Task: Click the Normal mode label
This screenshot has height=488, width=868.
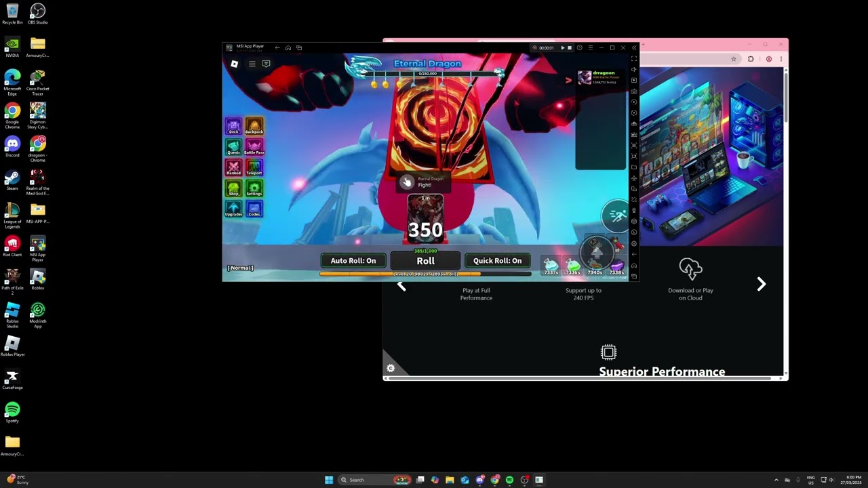Action: 240,268
